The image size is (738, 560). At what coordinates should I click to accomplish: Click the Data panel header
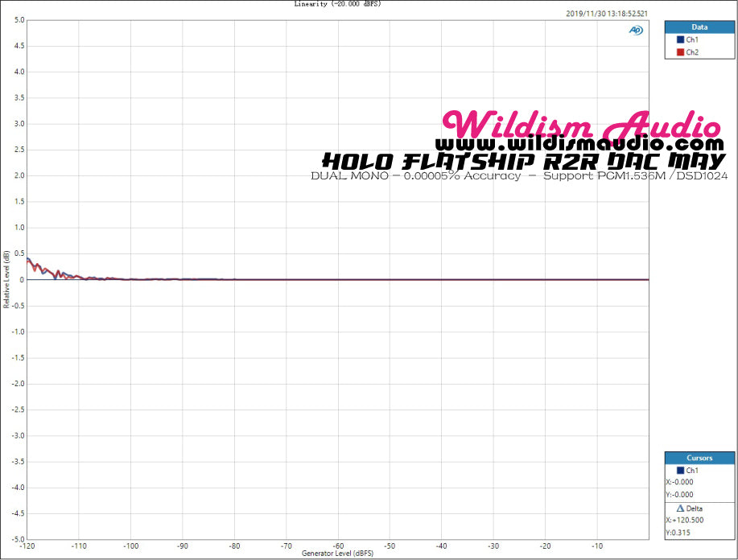tap(699, 27)
